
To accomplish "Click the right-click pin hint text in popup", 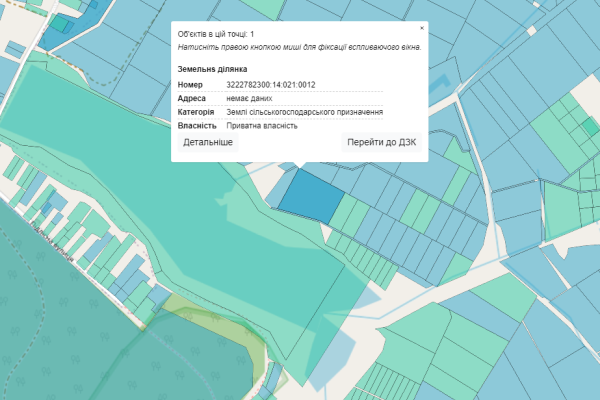I will coord(299,47).
